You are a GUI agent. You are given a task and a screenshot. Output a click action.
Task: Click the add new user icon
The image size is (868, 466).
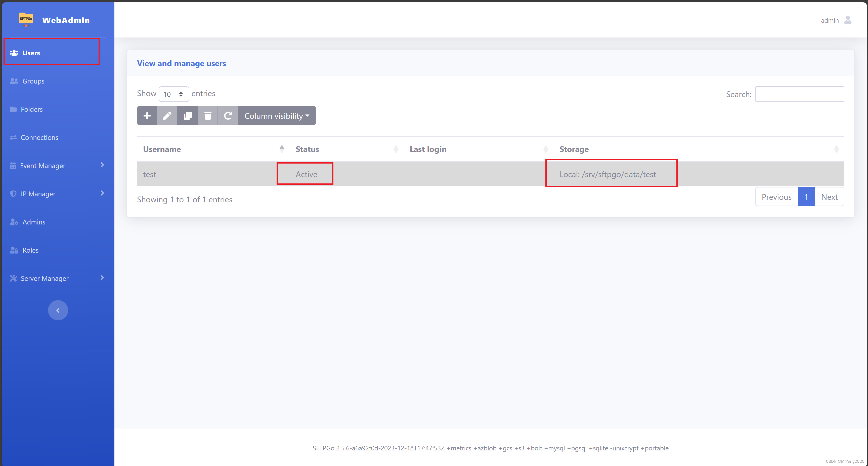[x=147, y=115]
